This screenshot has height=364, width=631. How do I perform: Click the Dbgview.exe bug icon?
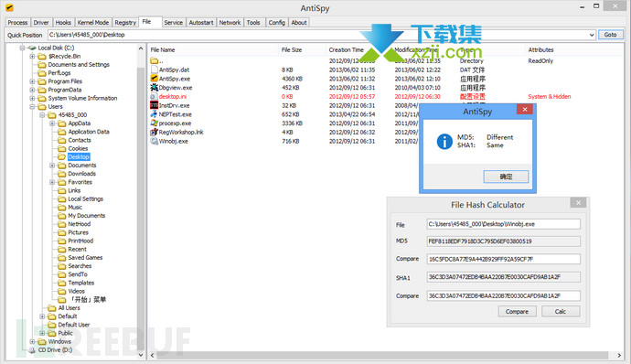[155, 88]
